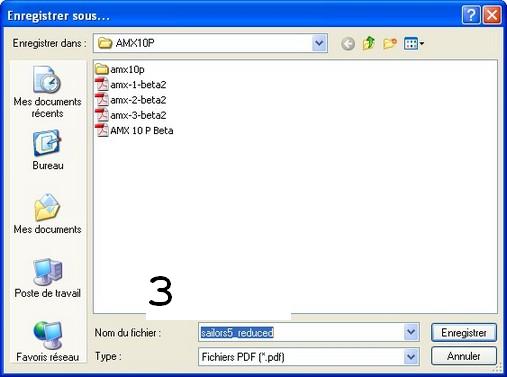The image size is (507, 377).
Task: Select the amx-3-beta2 PDF file
Action: 131,115
